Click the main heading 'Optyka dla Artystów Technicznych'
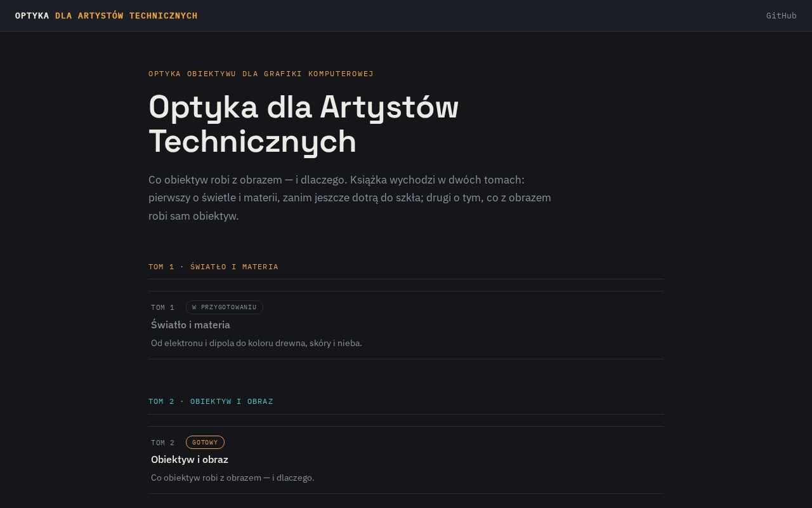Viewport: 812px width, 508px height. point(303,124)
